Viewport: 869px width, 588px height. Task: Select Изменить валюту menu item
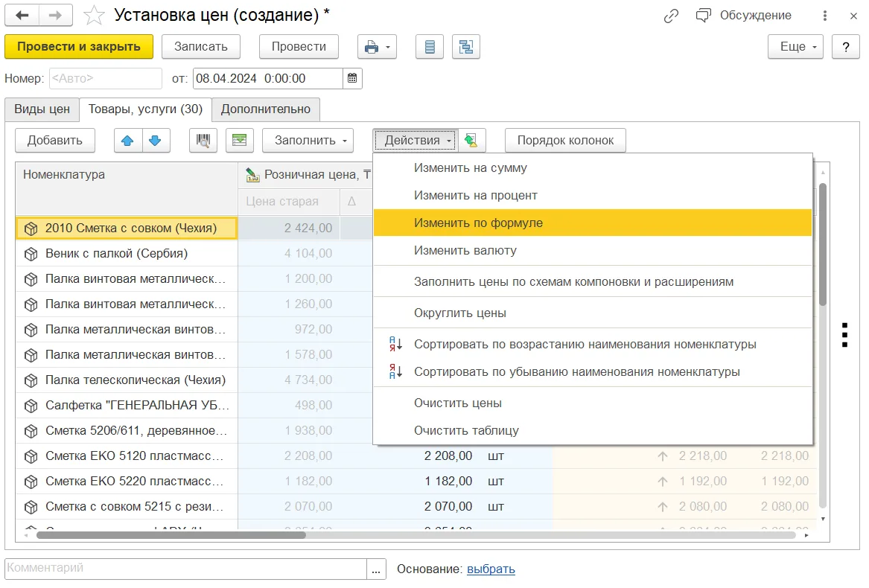593,251
